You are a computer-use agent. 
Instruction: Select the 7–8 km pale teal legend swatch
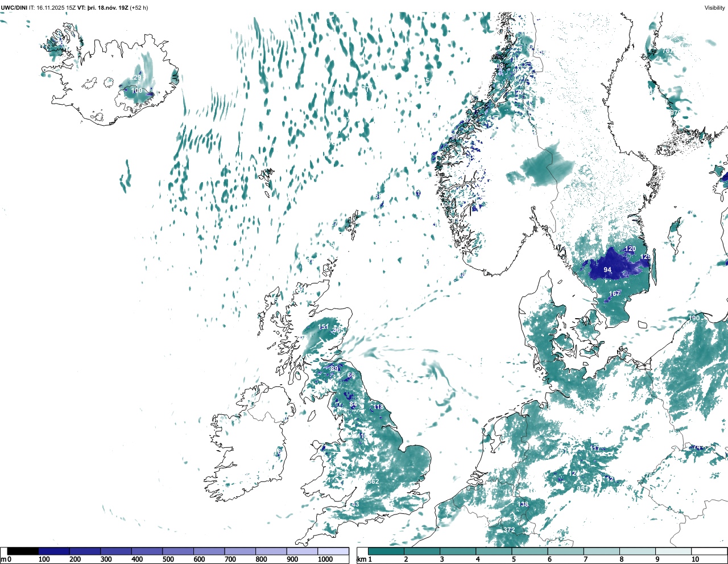[x=601, y=551]
